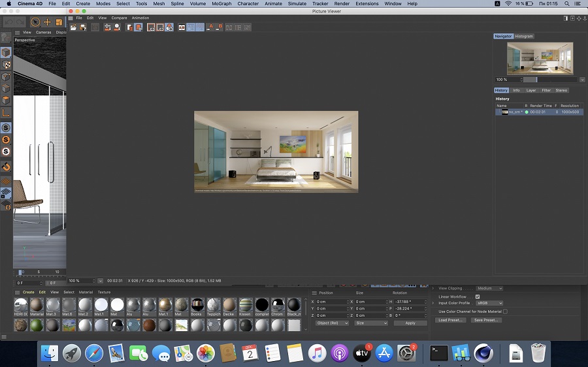Click the magnet Snap icon in left palette

tap(6, 167)
